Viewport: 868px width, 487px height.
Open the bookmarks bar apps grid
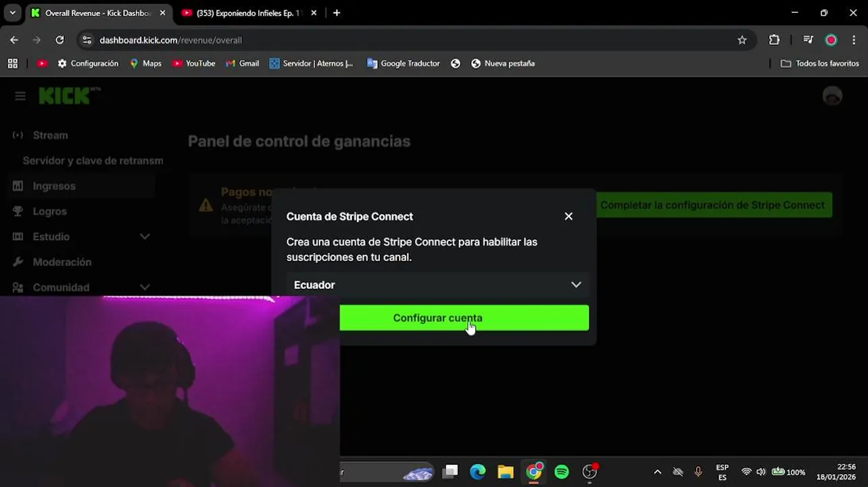(x=12, y=64)
